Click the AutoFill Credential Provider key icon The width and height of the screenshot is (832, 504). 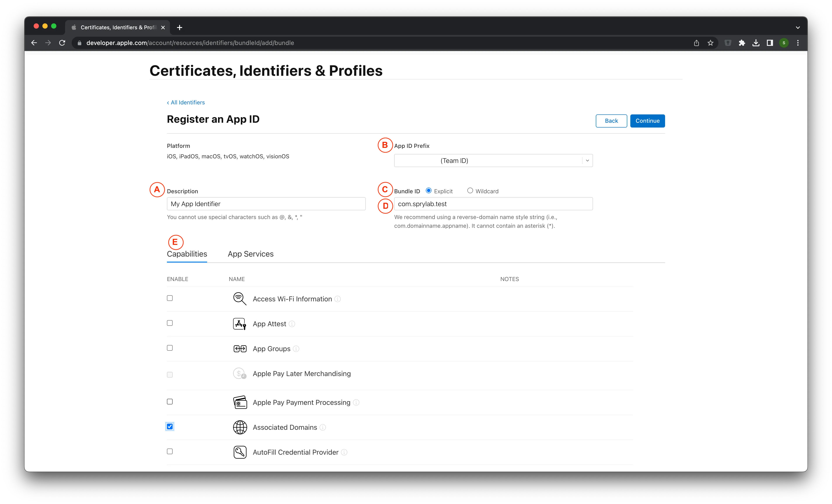pos(240,452)
